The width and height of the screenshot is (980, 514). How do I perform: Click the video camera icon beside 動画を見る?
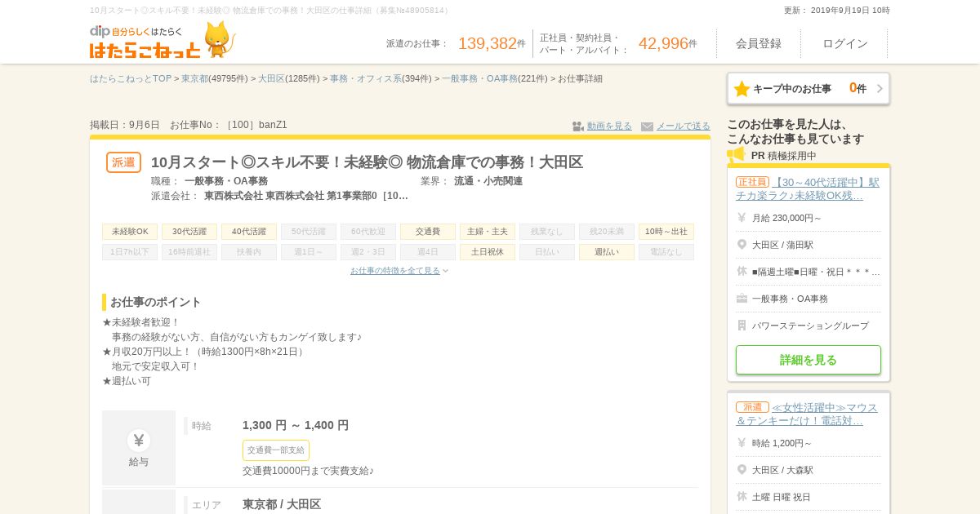point(577,126)
